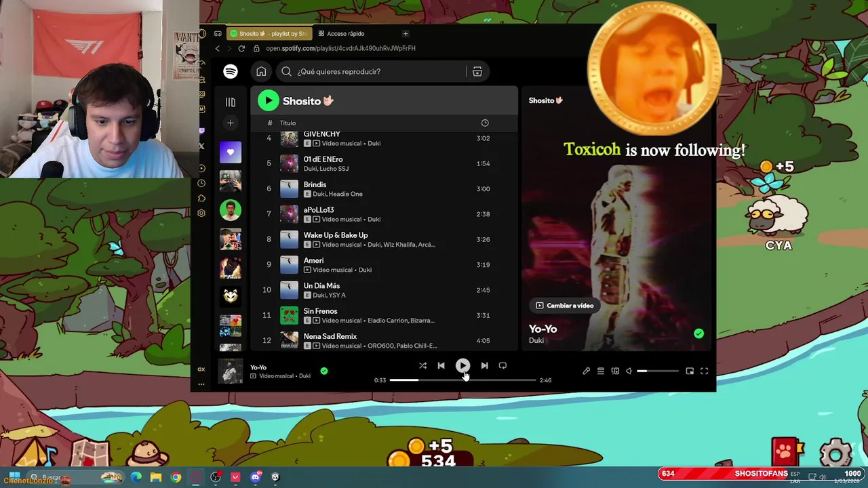This screenshot has height=488, width=868.
Task: Toggle repeat mode in player bar
Action: click(x=502, y=365)
